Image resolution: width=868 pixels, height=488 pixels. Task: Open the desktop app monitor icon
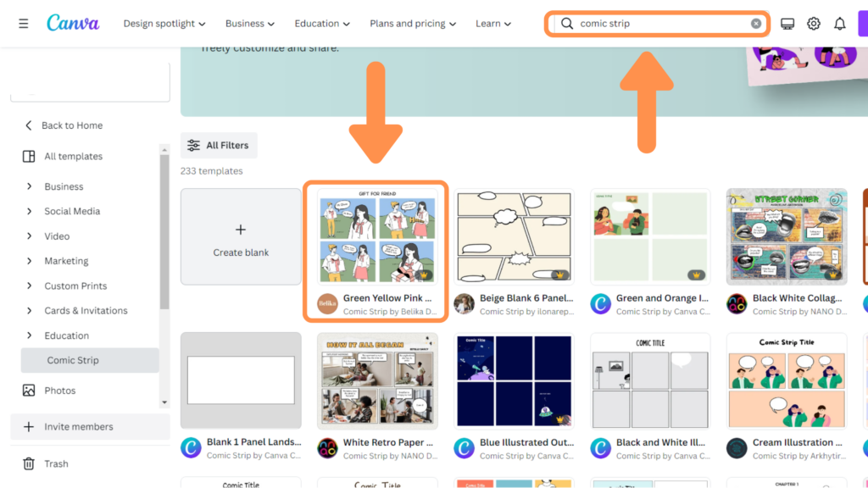(x=787, y=24)
